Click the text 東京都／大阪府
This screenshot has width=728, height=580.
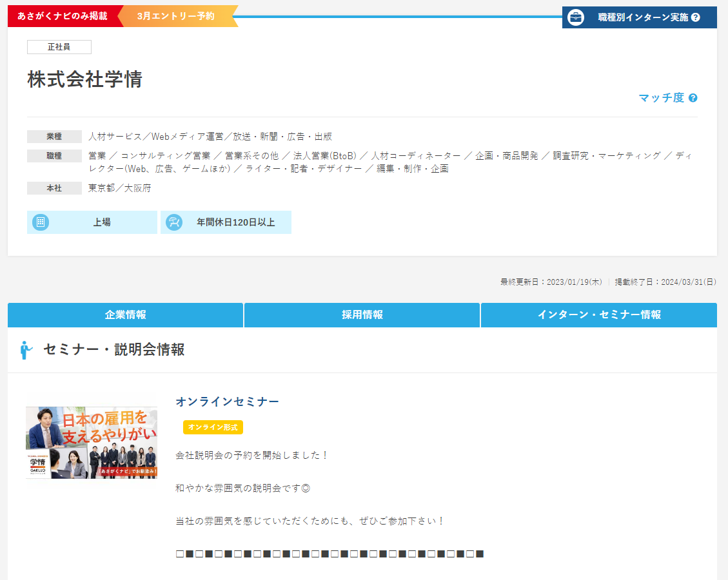tap(120, 188)
